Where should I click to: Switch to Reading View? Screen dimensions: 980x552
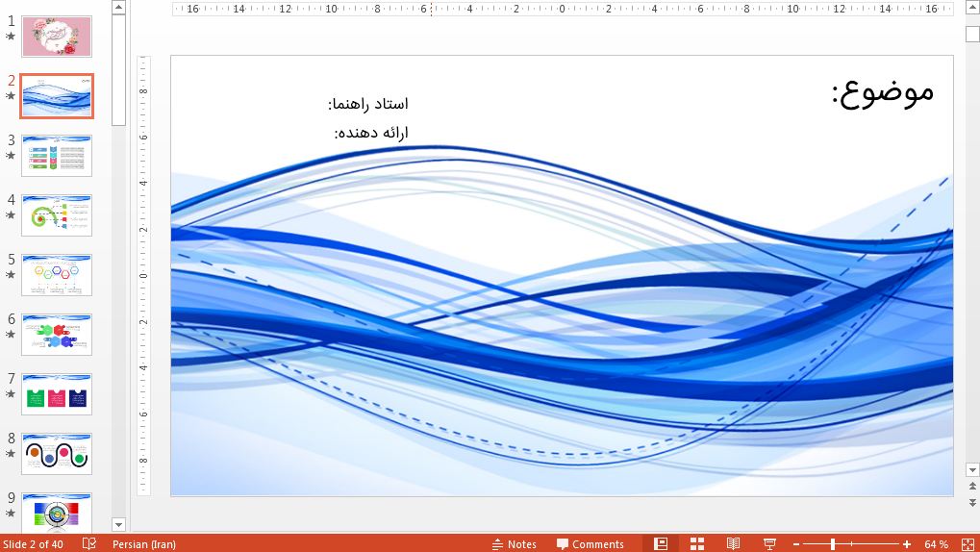(x=733, y=543)
